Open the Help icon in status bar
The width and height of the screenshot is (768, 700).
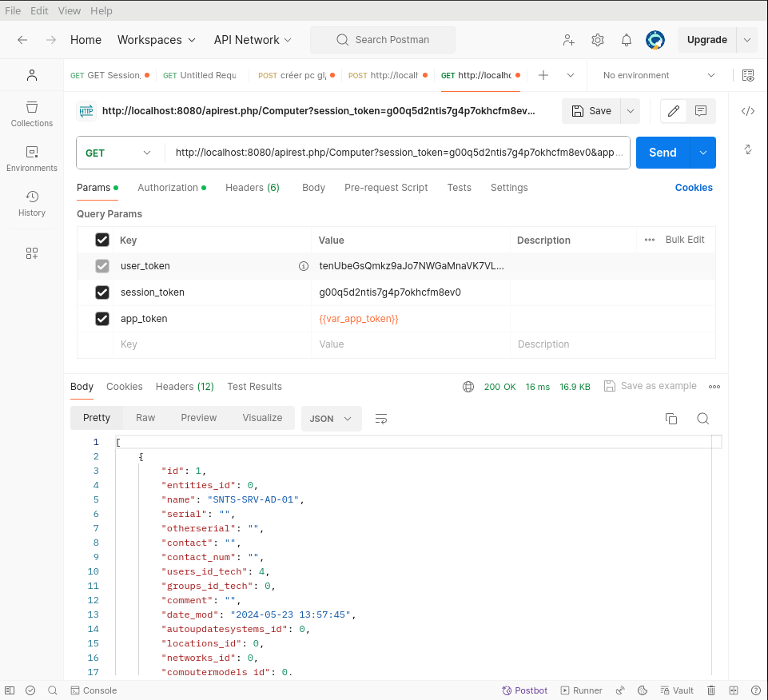756,690
